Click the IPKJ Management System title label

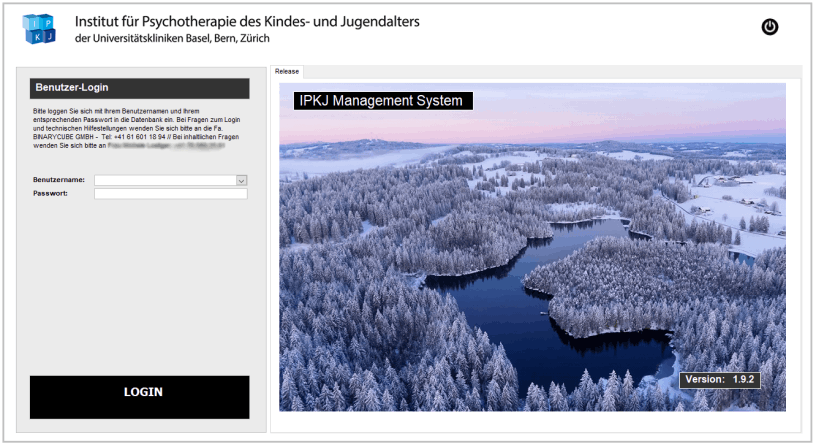click(383, 101)
